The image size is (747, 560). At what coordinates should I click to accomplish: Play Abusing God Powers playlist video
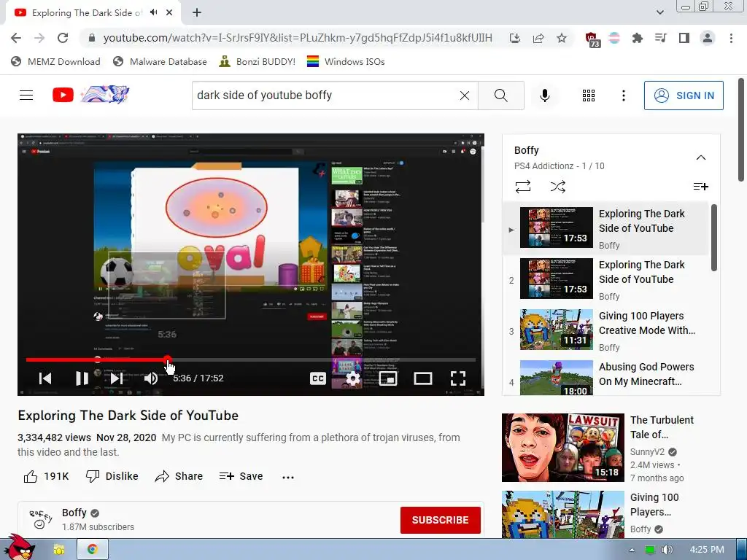pos(606,376)
